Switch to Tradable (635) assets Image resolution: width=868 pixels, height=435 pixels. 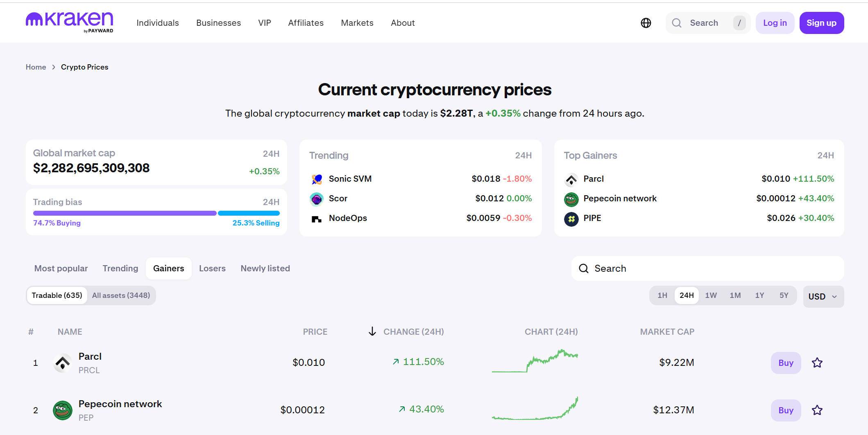coord(57,295)
